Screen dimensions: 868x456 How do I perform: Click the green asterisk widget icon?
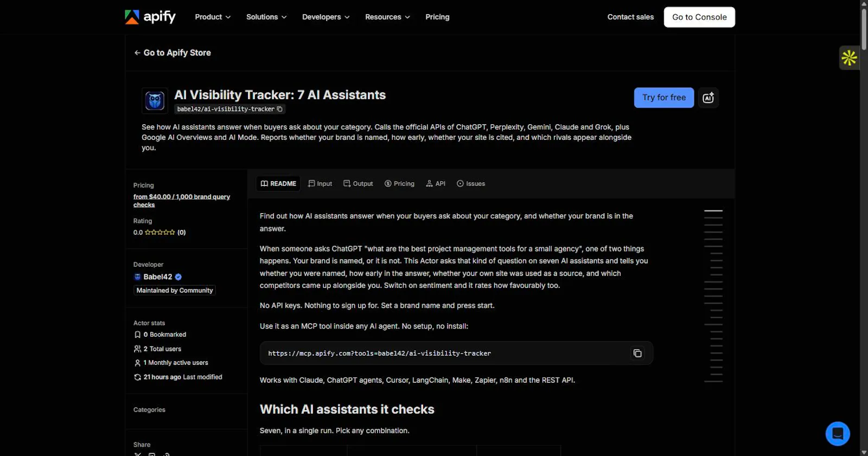[849, 57]
